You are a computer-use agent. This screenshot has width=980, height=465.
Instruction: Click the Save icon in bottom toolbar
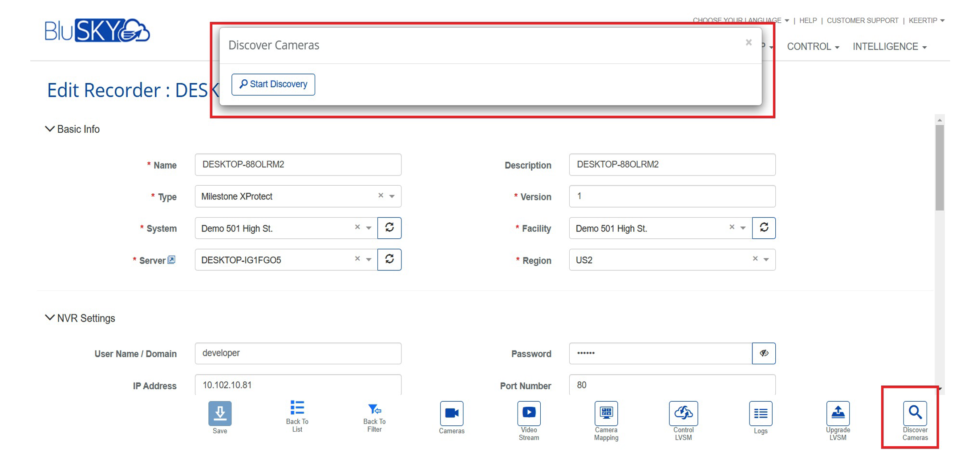[x=219, y=413]
